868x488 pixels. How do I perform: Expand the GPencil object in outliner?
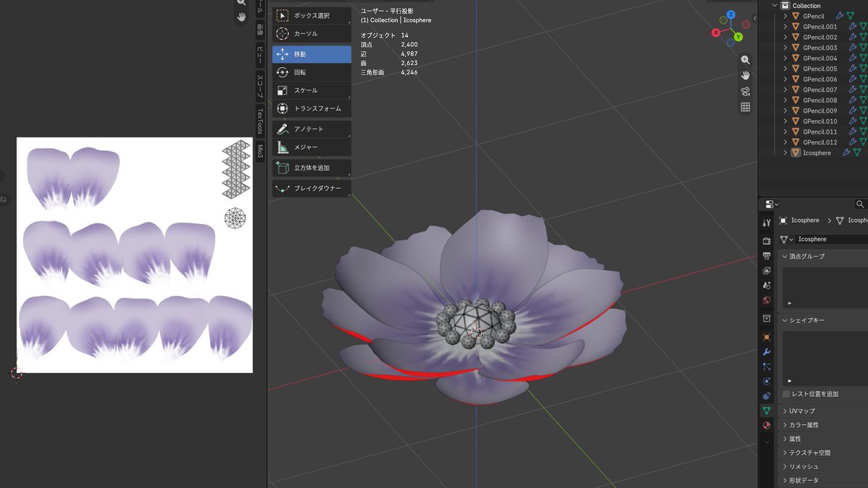point(786,16)
